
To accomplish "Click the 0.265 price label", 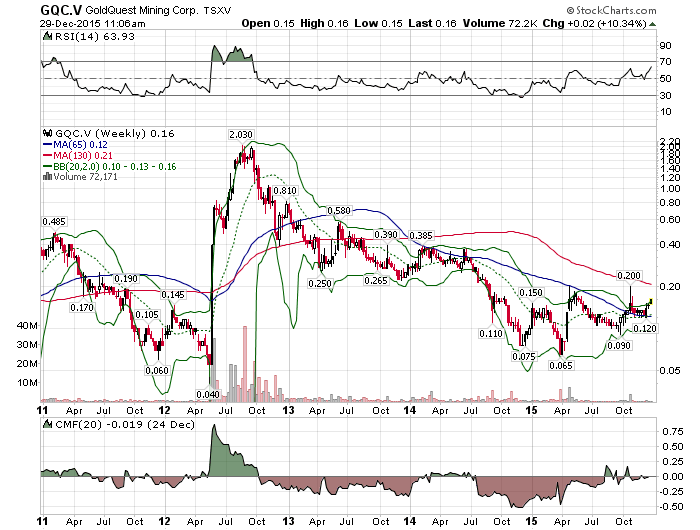I will pyautogui.click(x=375, y=280).
